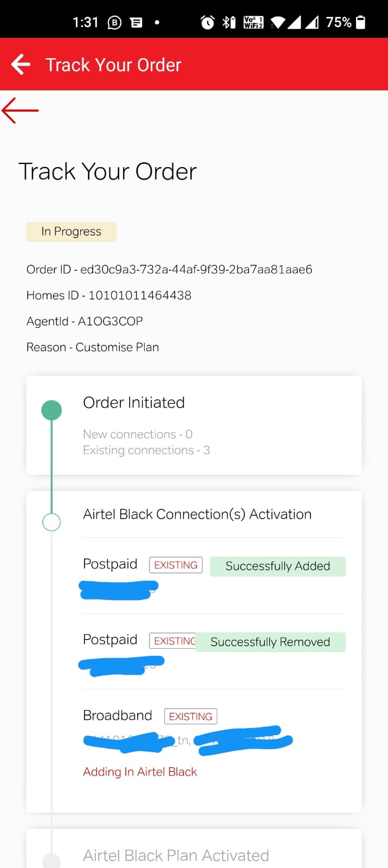This screenshot has height=868, width=388.
Task: Tap the hollow Activation step circle
Action: pos(51,522)
